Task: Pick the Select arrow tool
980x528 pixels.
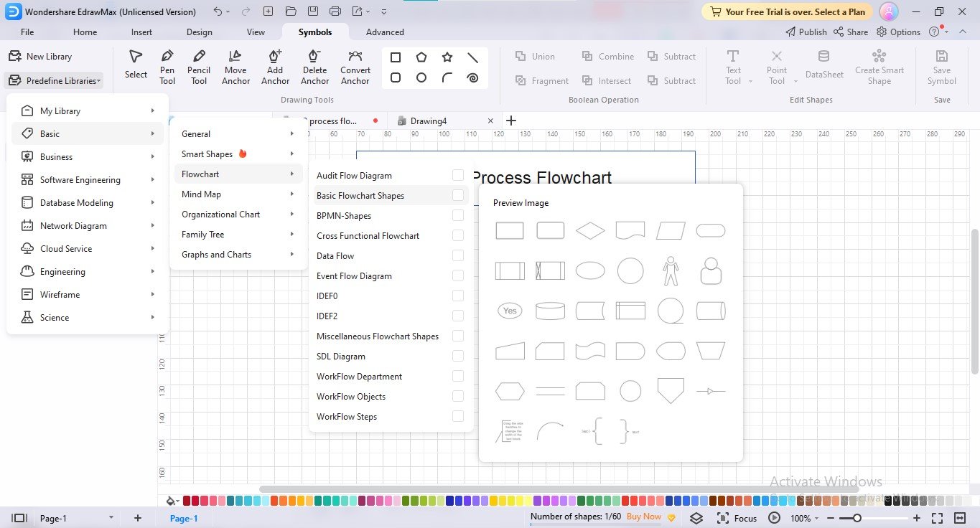Action: [136, 64]
